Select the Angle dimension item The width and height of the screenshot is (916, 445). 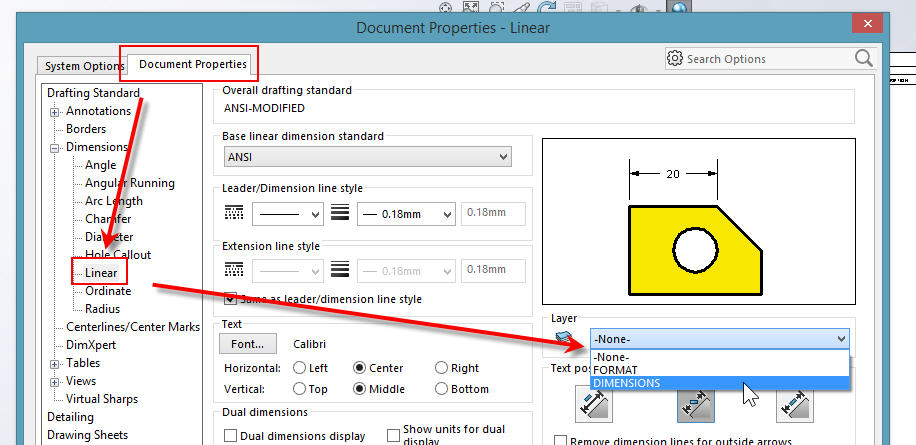coord(100,165)
